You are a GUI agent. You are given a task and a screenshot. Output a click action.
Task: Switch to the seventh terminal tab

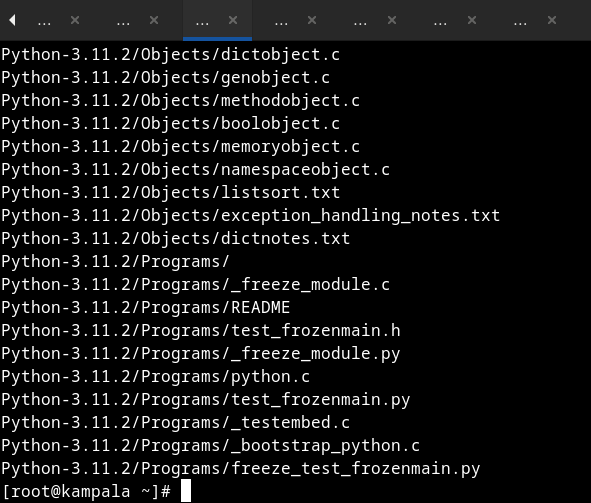coord(520,22)
